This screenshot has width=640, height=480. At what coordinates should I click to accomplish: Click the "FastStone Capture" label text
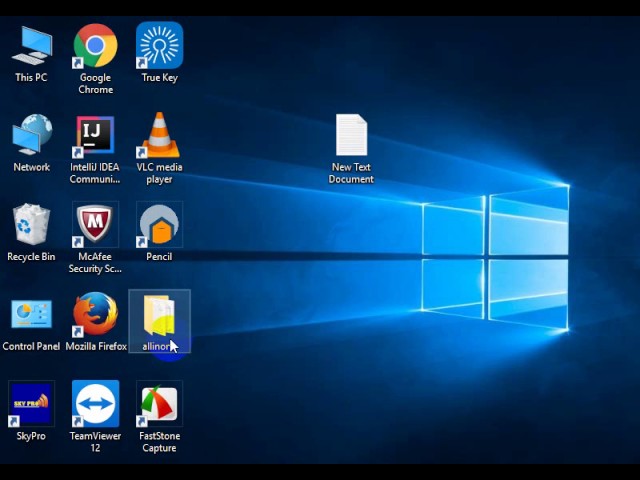159,442
